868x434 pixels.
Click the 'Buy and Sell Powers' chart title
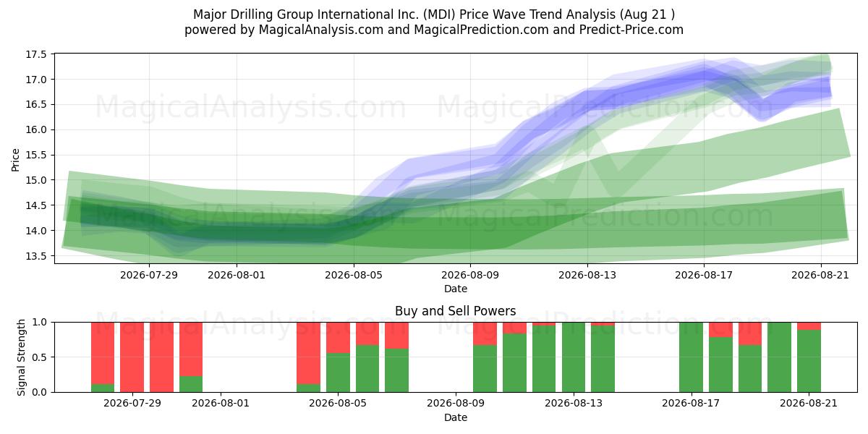[456, 311]
